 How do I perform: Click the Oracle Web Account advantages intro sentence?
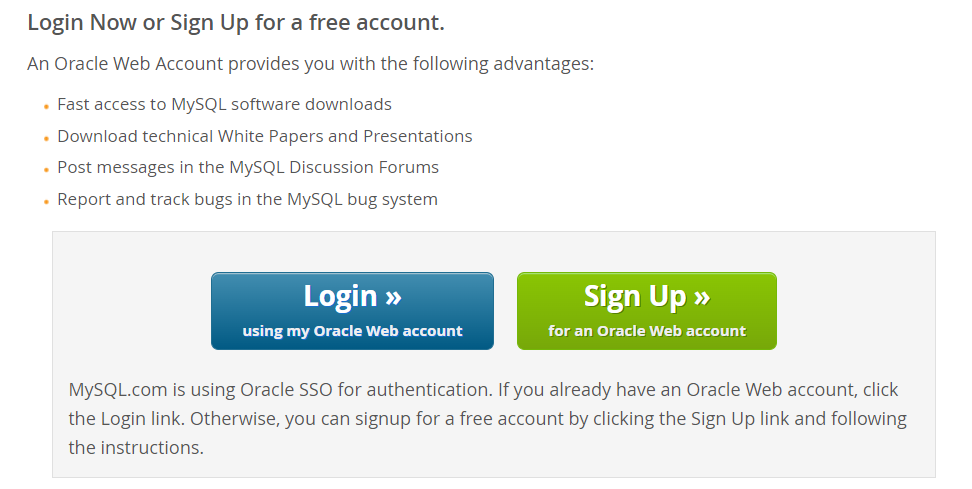311,64
